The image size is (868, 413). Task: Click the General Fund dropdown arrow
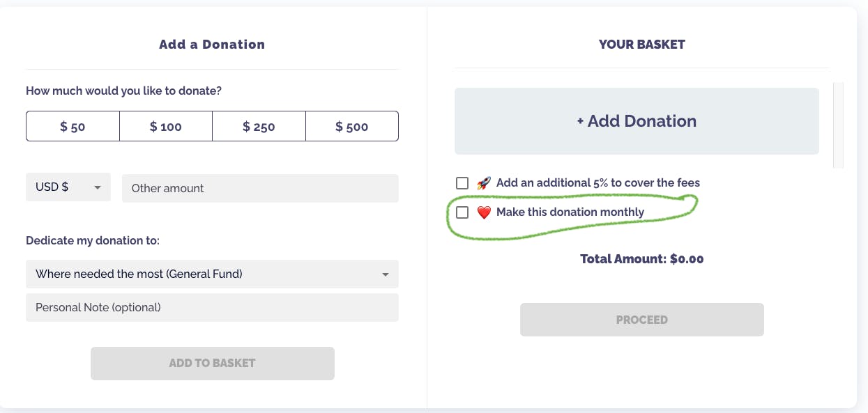pyautogui.click(x=386, y=274)
